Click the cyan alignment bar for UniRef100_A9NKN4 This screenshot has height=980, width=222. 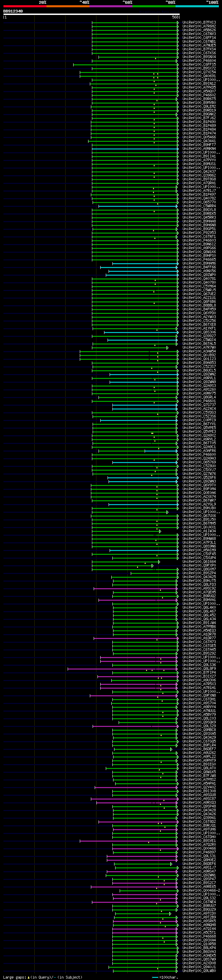click(135, 149)
